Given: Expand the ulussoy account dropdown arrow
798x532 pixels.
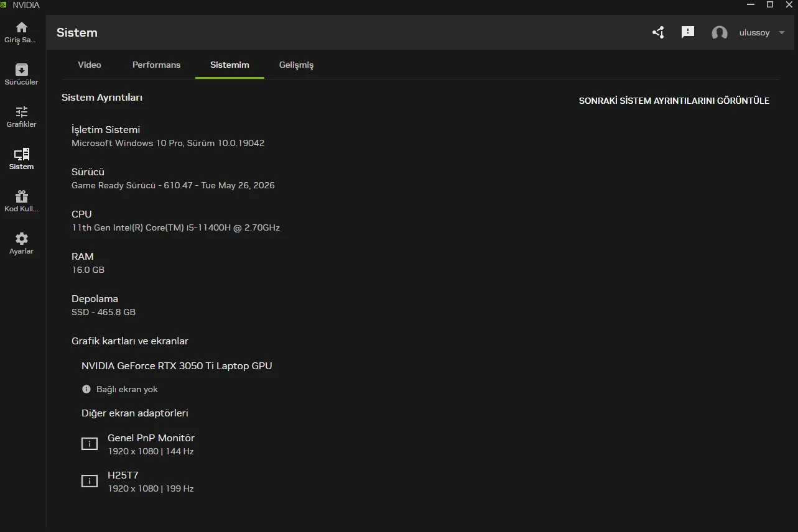Looking at the screenshot, I should (782, 33).
